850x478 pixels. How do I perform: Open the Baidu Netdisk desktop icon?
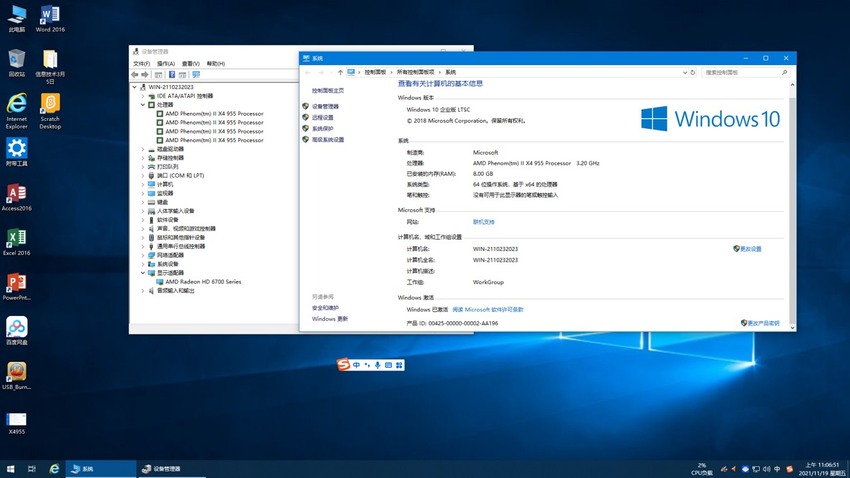[x=17, y=331]
